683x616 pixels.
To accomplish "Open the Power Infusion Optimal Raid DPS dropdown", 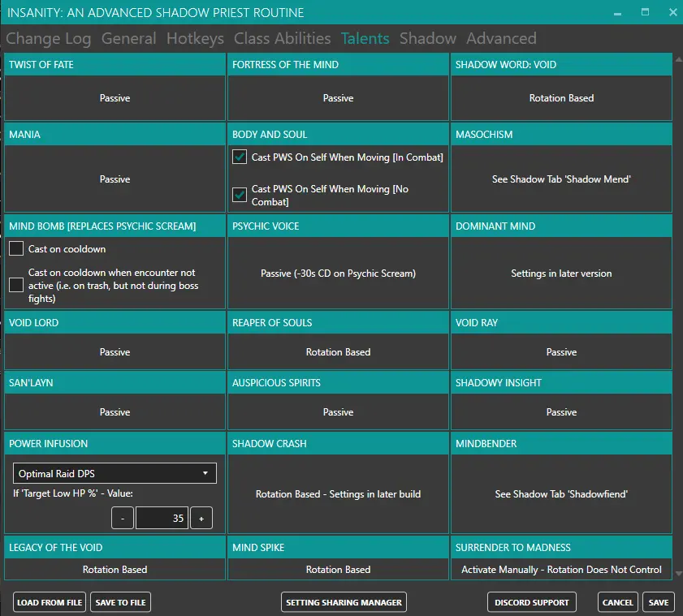I will 115,473.
